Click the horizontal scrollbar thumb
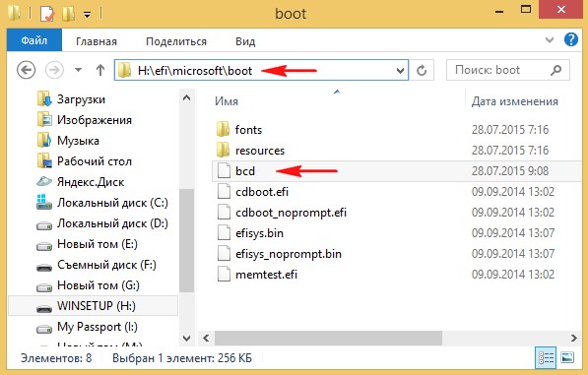The height and width of the screenshot is (375, 588). [328, 339]
